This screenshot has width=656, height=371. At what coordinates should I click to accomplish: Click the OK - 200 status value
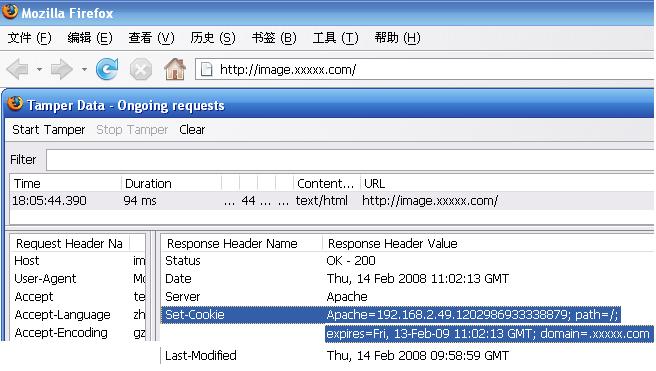351,261
